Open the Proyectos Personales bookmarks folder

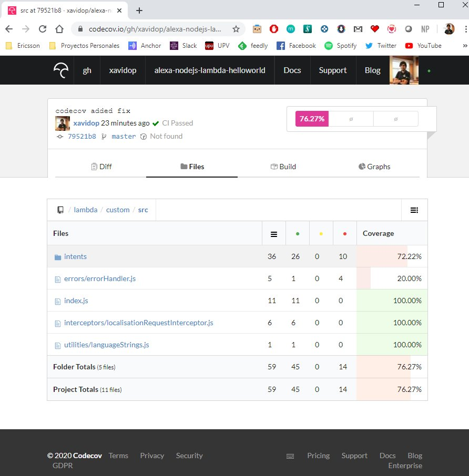tap(85, 46)
